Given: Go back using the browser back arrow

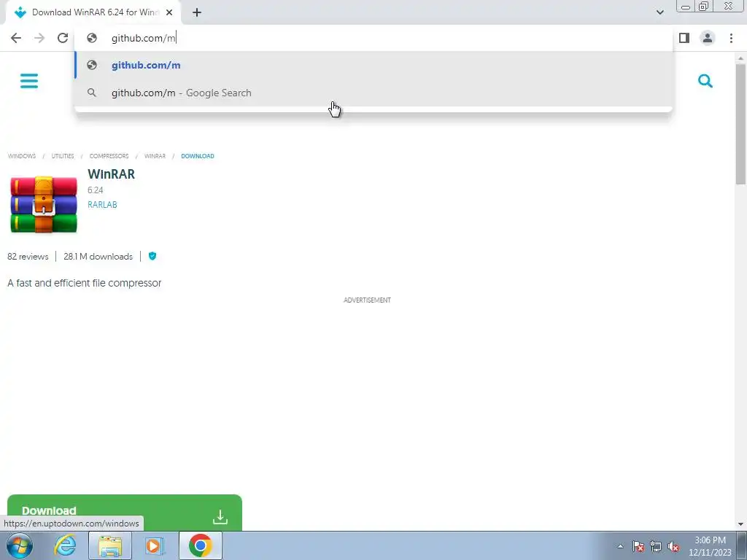Looking at the screenshot, I should click(x=16, y=38).
